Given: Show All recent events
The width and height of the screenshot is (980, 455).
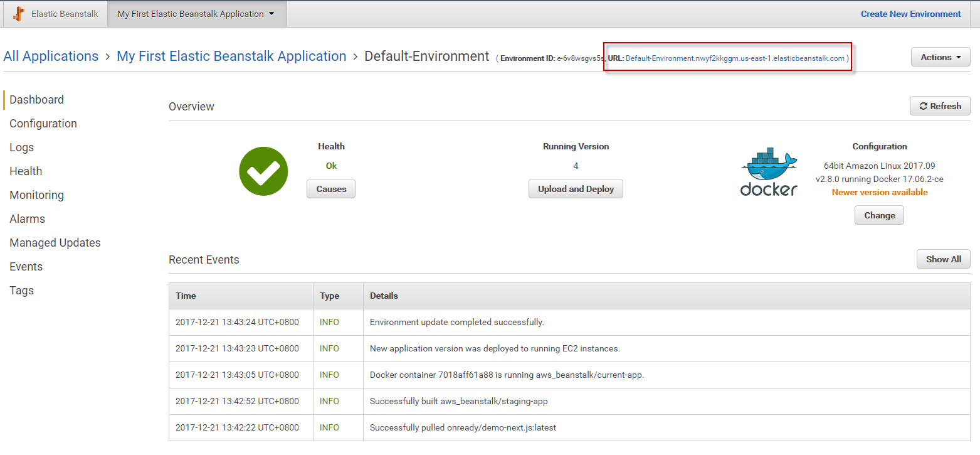Looking at the screenshot, I should coord(943,259).
